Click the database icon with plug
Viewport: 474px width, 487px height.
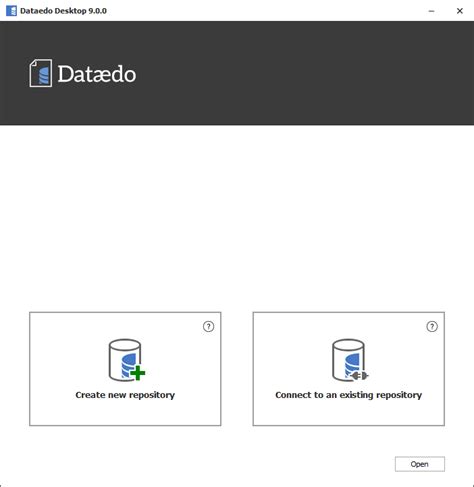tap(350, 360)
